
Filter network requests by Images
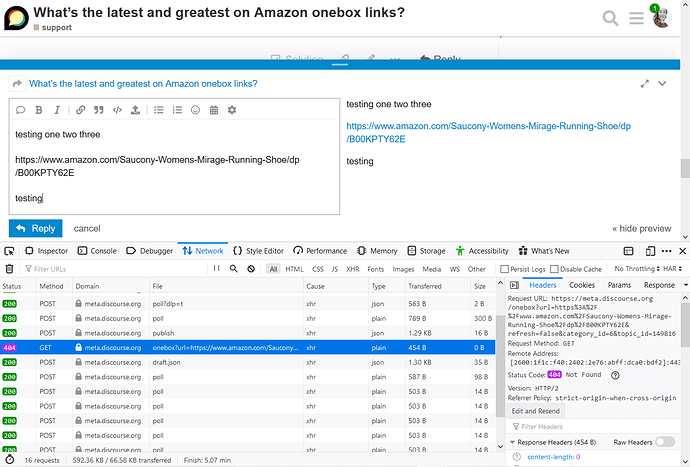pos(403,269)
